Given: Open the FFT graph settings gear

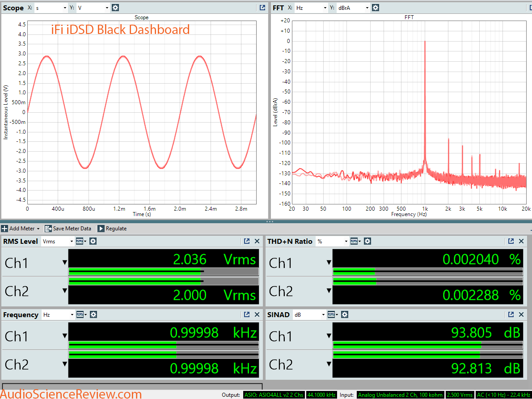Looking at the screenshot, I should pyautogui.click(x=375, y=8).
